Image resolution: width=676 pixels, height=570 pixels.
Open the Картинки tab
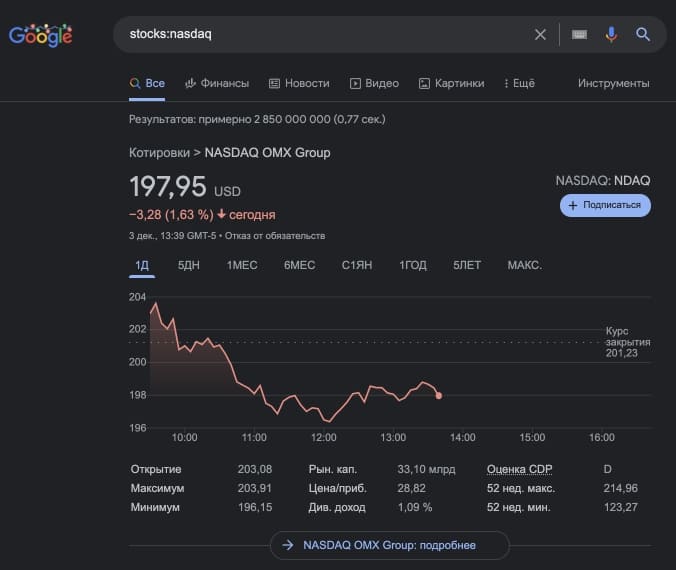pos(451,83)
